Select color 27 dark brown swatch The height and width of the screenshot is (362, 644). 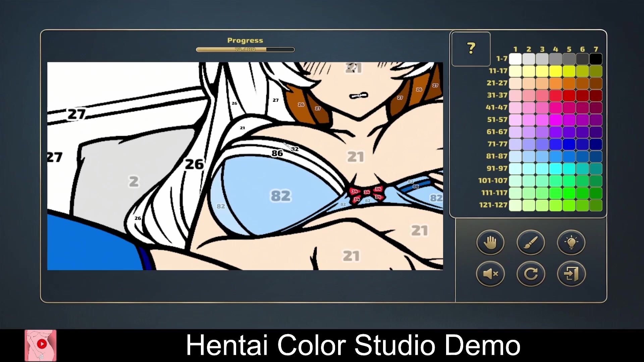click(x=596, y=83)
